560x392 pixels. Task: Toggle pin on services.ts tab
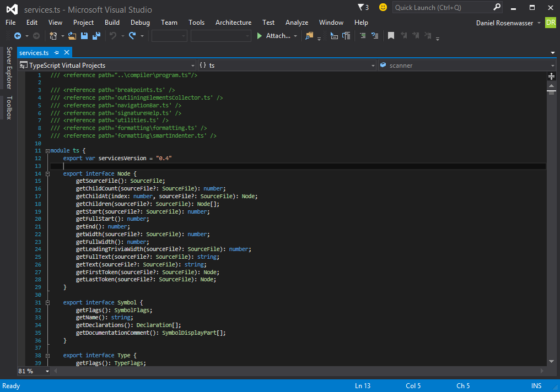[56, 52]
